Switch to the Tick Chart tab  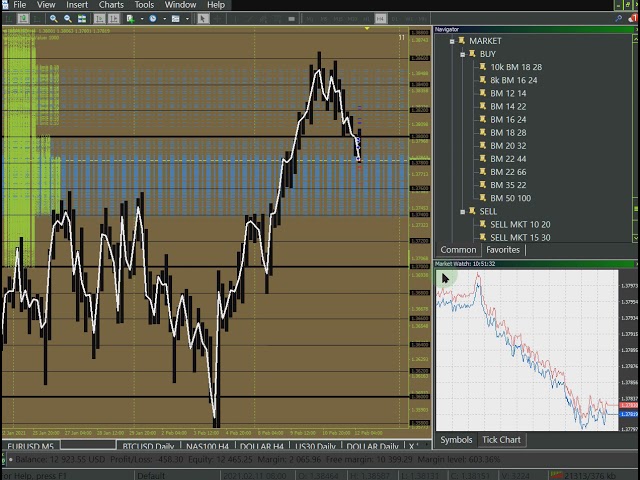tap(501, 440)
